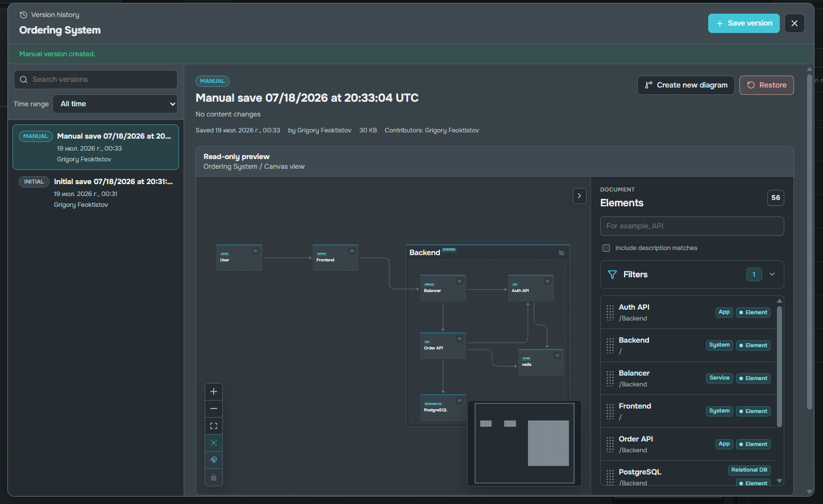This screenshot has height=504, width=823.
Task: Click 'Ordering System / Canvas view' breadcrumb text
Action: (254, 166)
